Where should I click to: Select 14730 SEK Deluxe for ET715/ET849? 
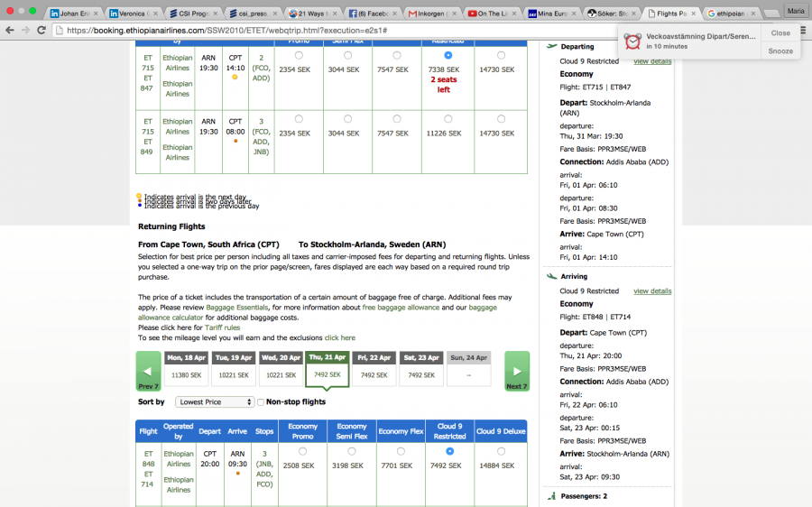pyautogui.click(x=501, y=119)
